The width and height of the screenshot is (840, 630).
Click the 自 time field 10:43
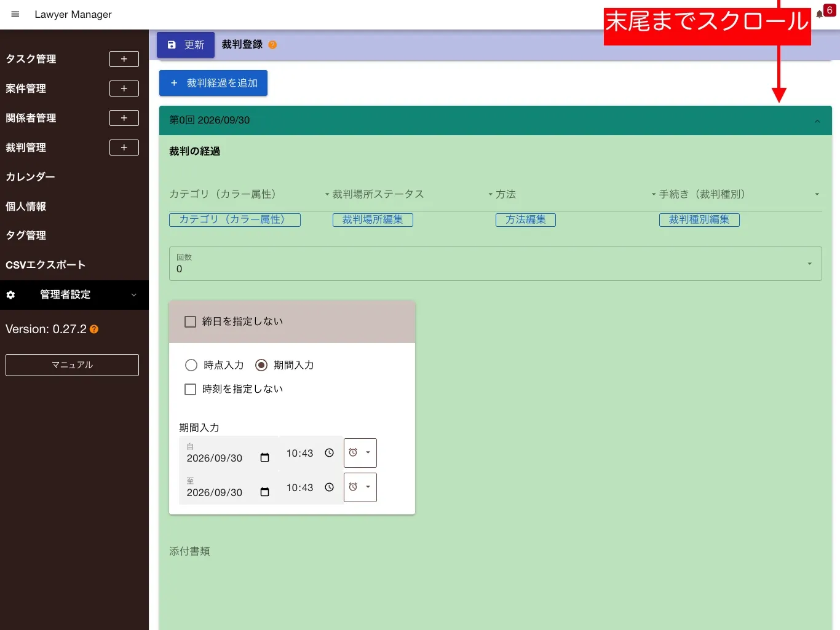[311, 454]
